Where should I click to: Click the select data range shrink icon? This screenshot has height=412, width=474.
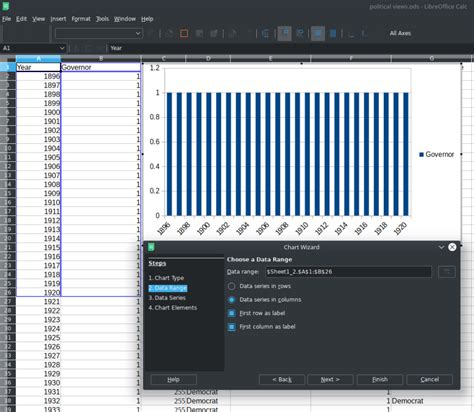point(447,272)
